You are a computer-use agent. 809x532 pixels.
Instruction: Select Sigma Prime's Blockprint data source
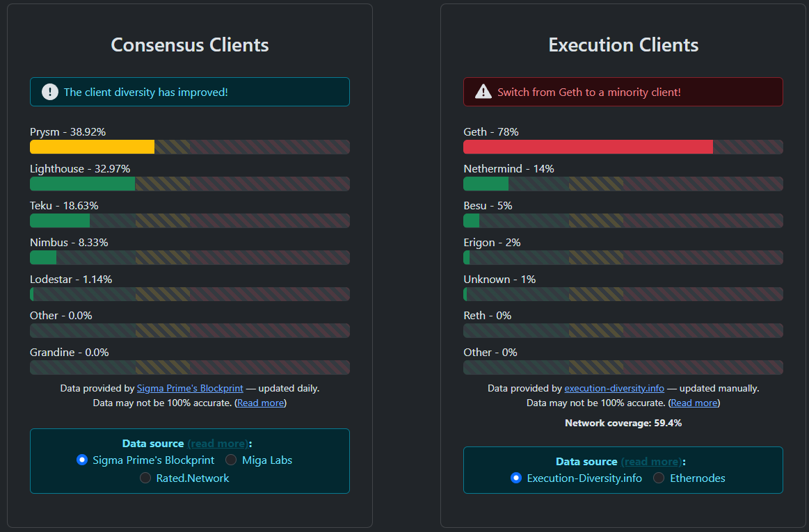(82, 460)
